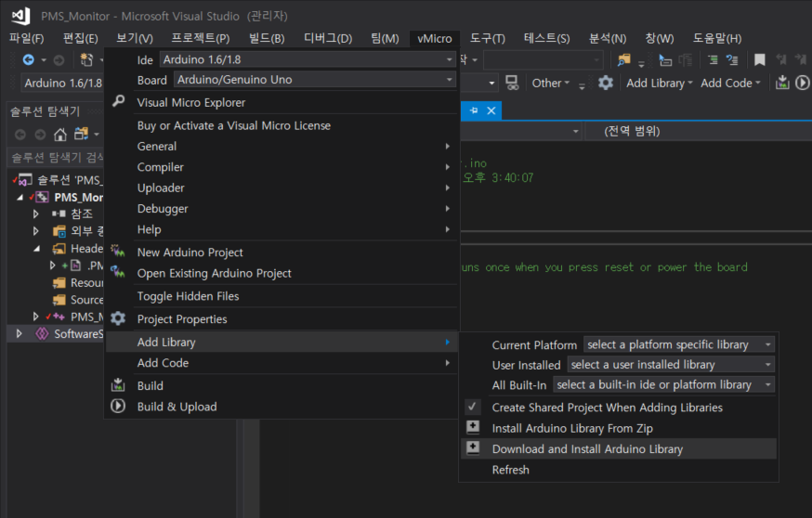Select Project Properties menu entry
This screenshot has width=812, height=518.
[x=282, y=319]
